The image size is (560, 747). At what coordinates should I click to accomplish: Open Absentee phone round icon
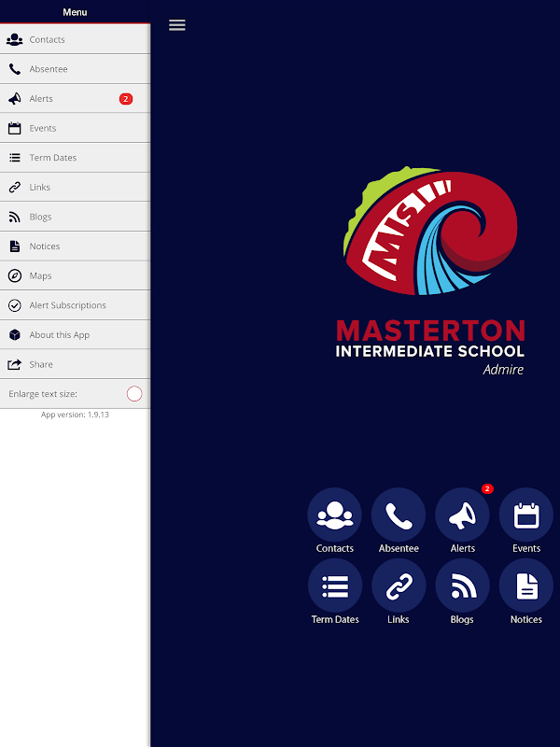[x=399, y=514]
